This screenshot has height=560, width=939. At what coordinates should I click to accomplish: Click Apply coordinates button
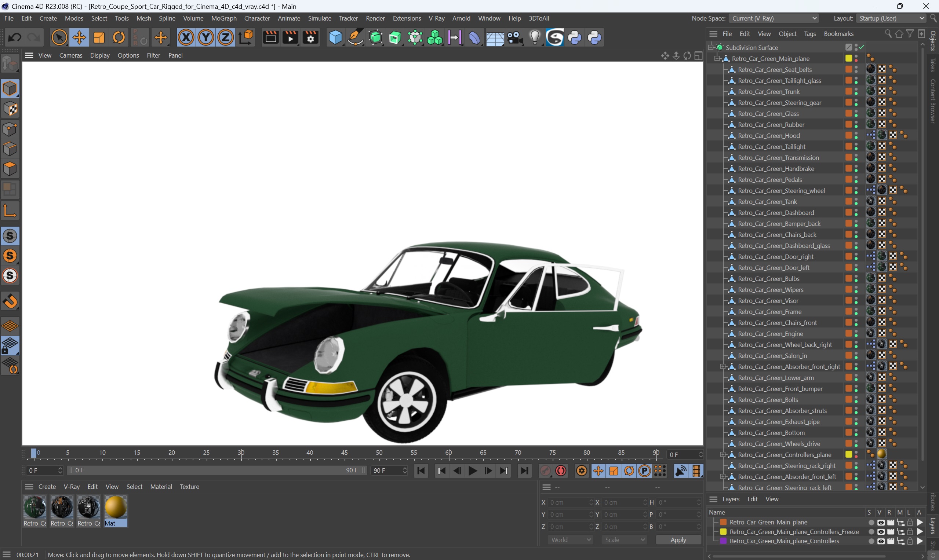tap(678, 540)
